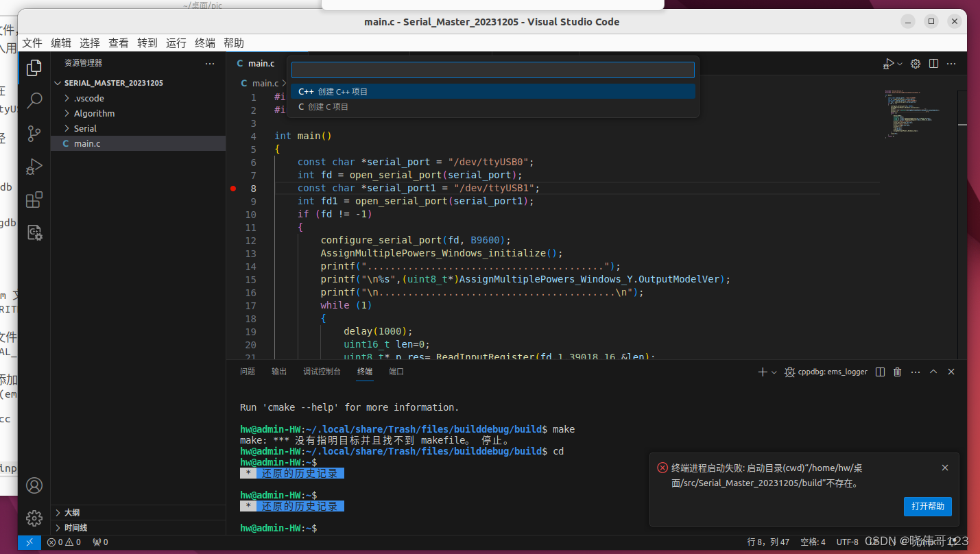980x554 pixels.
Task: Choose 创建 C++ 项目 from the quick pick
Action: point(492,91)
